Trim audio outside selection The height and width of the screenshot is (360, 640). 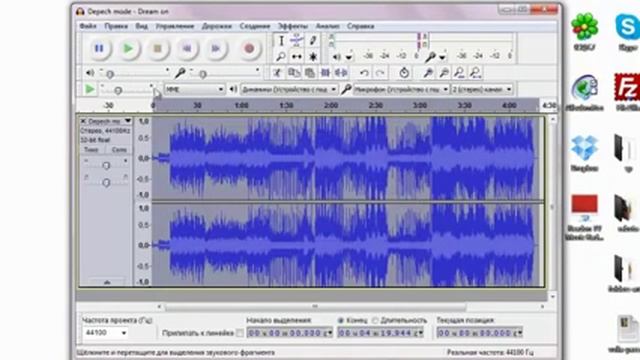(x=325, y=73)
